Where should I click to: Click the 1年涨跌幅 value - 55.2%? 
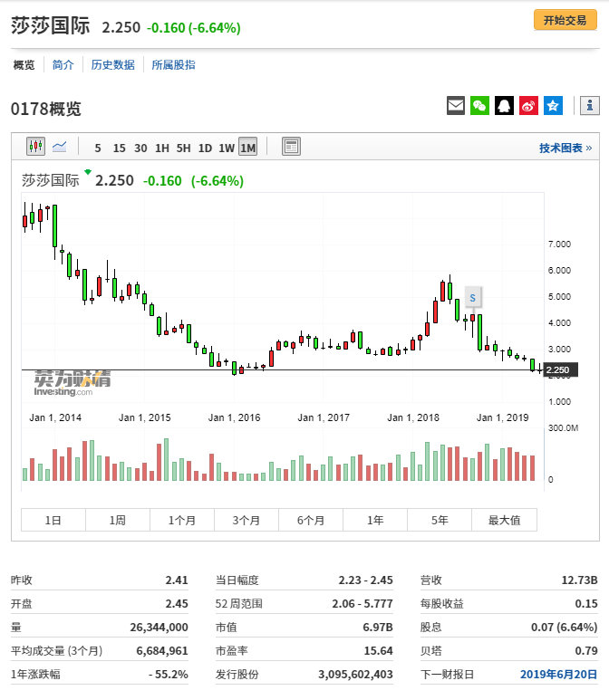click(169, 674)
